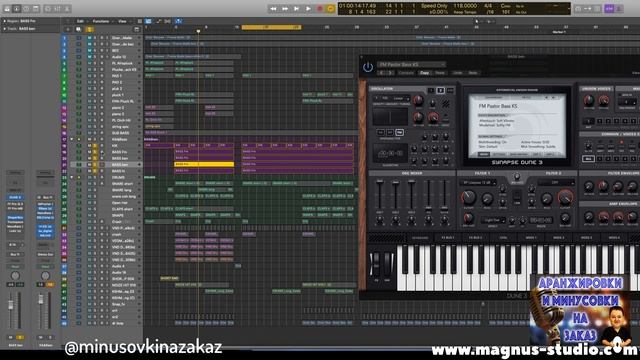
Task: Collapse the Kildibass folder track triangle
Action: pyautogui.click(x=72, y=139)
